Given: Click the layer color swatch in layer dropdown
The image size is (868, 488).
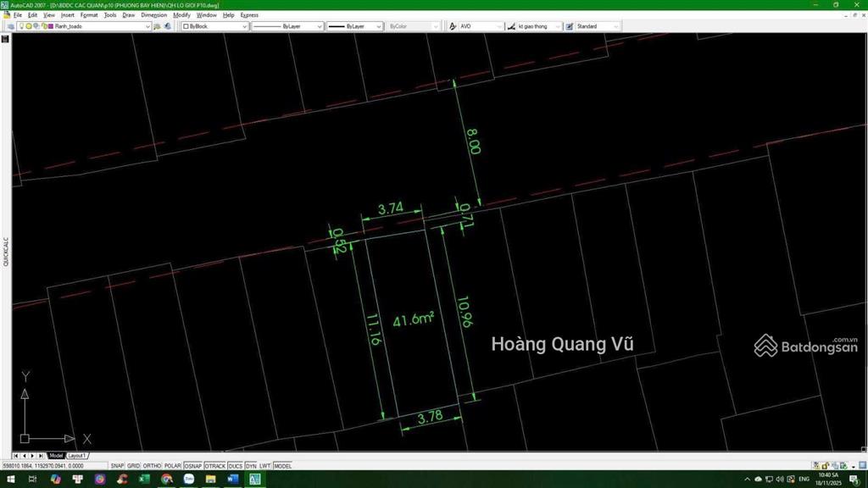Looking at the screenshot, I should click(50, 26).
